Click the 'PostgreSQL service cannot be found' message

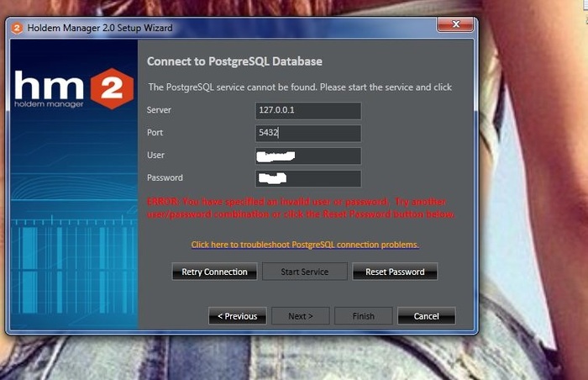[300, 87]
